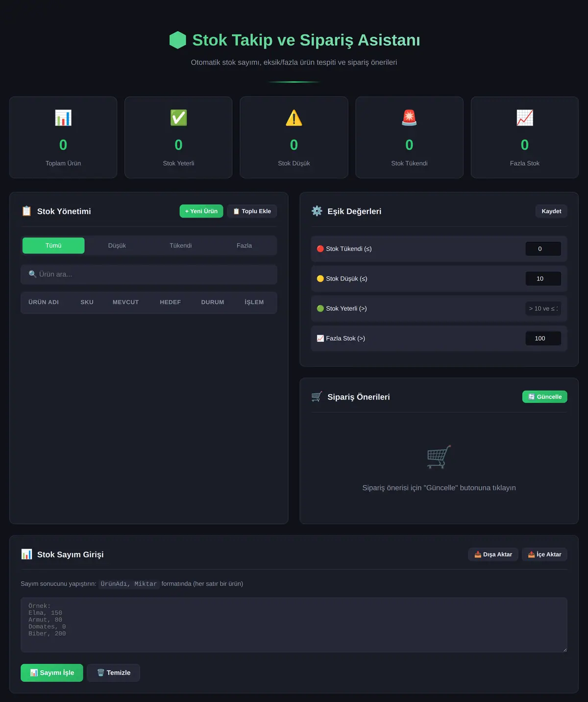Click into the stock count textarea
Image resolution: width=588 pixels, height=702 pixels.
(x=294, y=625)
